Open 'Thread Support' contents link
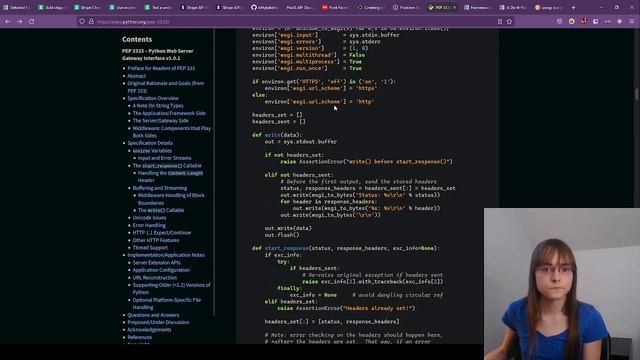The width and height of the screenshot is (640, 360). click(150, 247)
